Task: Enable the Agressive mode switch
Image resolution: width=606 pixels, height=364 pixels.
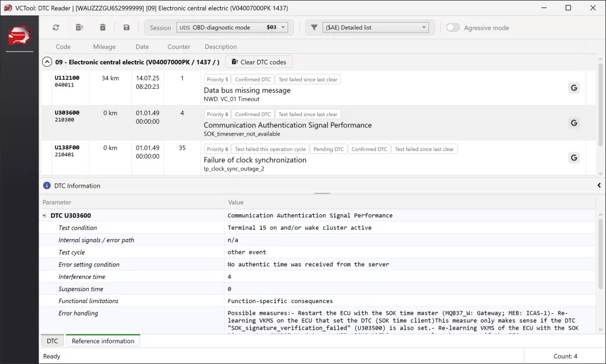Action: (453, 28)
